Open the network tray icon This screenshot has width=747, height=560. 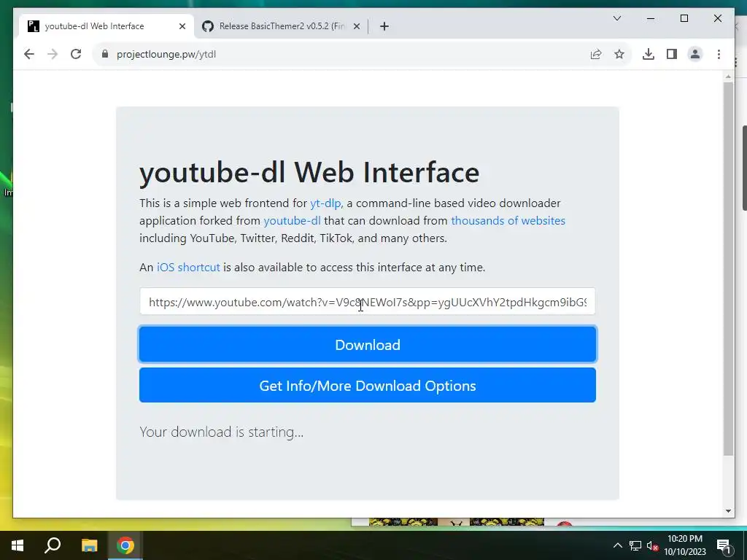click(635, 545)
